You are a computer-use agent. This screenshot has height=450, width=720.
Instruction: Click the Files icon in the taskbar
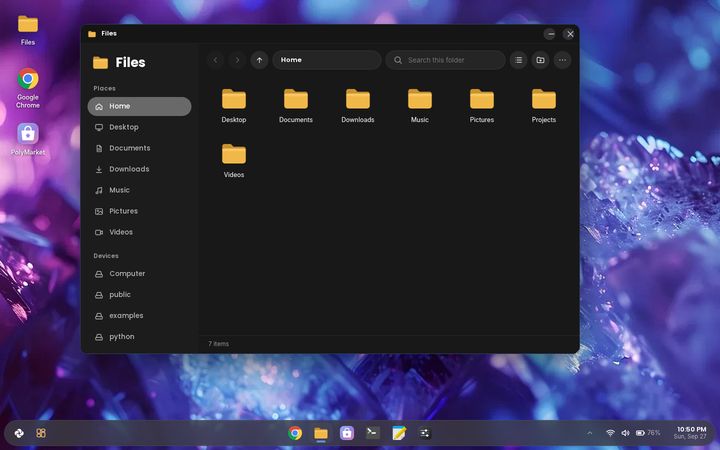tap(321, 433)
